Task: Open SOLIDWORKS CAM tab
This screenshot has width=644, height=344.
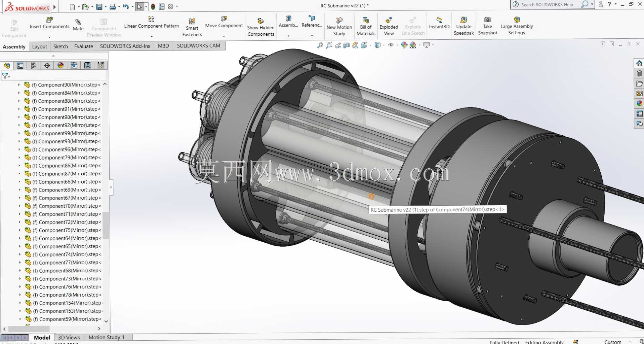Action: (198, 46)
